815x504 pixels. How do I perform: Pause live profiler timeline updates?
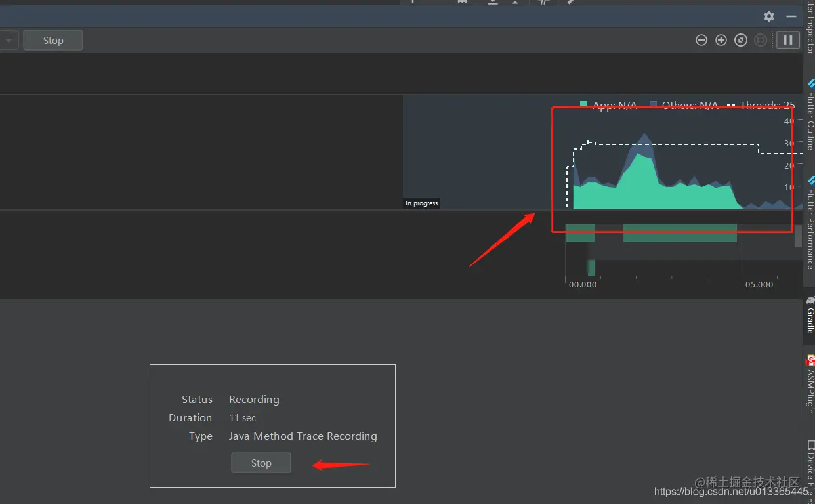788,40
